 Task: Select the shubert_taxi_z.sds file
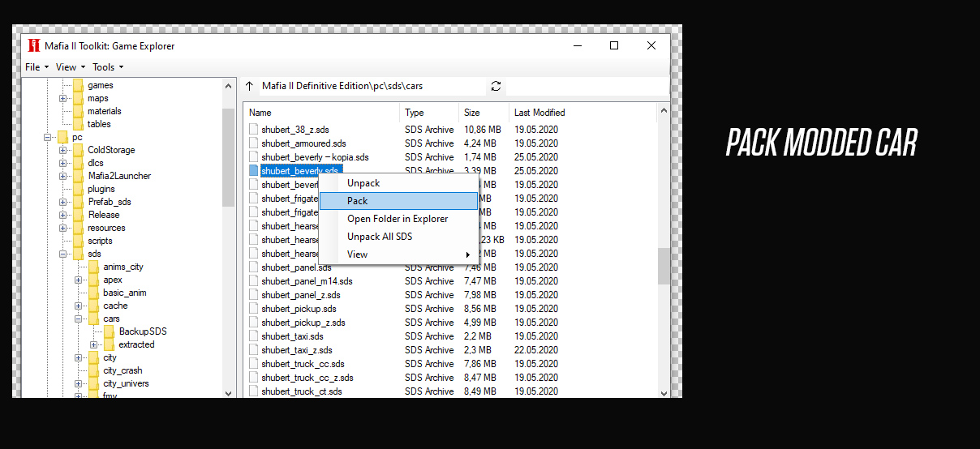tap(297, 350)
